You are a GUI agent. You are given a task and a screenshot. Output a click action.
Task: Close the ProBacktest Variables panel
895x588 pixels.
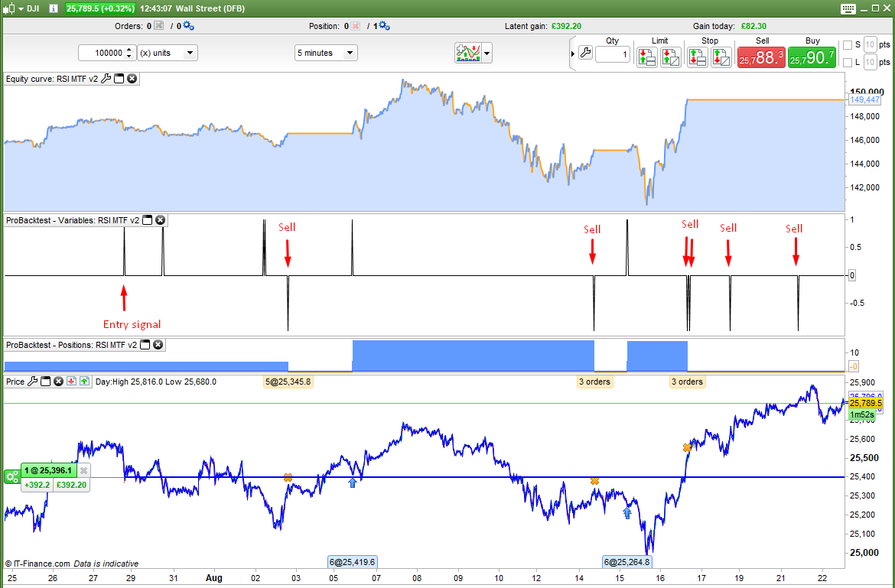click(161, 220)
